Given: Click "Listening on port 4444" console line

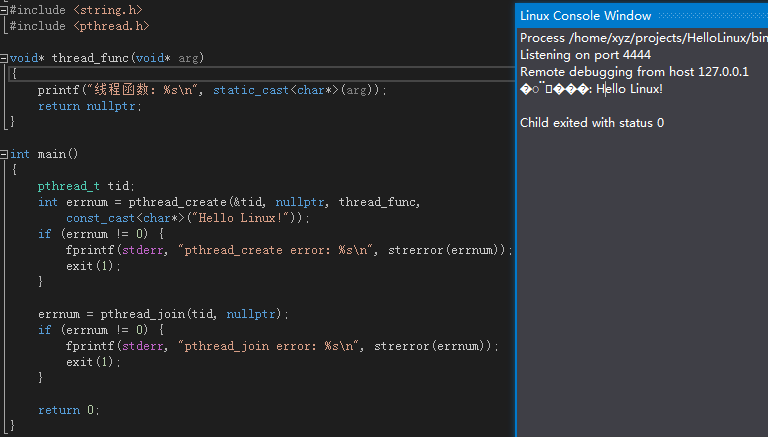Looking at the screenshot, I should coord(585,55).
